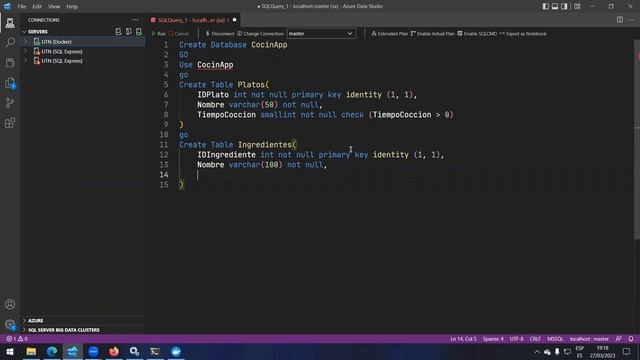Screen dimensions: 640x360
Task: Open File Explorer from taskbar
Action: pyautogui.click(x=31, y=351)
